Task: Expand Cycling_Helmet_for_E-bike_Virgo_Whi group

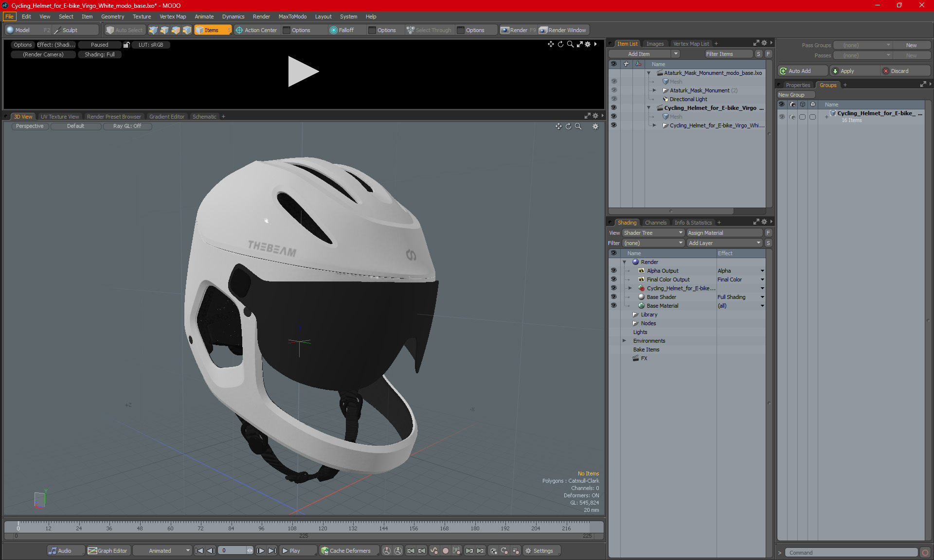Action: click(x=654, y=125)
